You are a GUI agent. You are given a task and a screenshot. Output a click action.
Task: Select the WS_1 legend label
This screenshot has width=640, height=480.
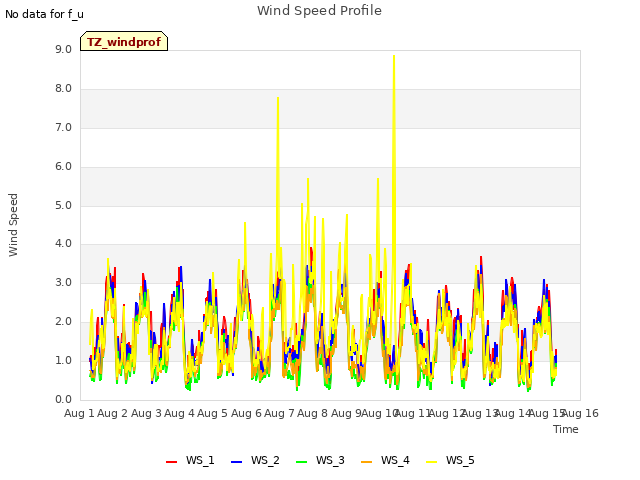click(x=200, y=460)
